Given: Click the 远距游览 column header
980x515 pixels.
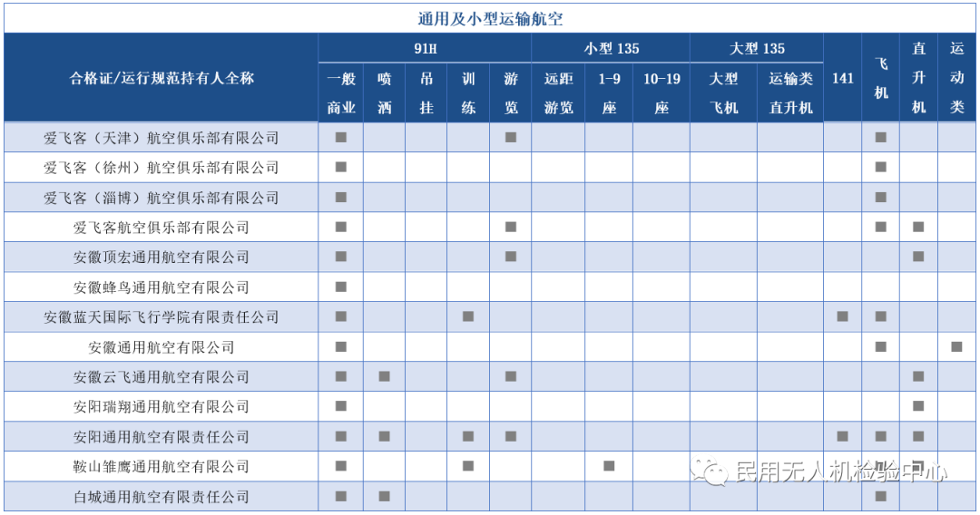Looking at the screenshot, I should click(558, 93).
